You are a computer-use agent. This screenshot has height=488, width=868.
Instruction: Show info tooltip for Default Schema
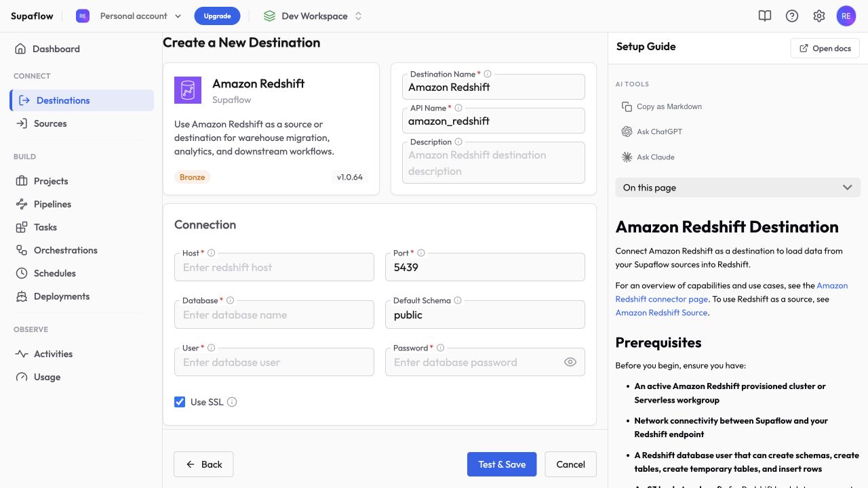point(458,300)
